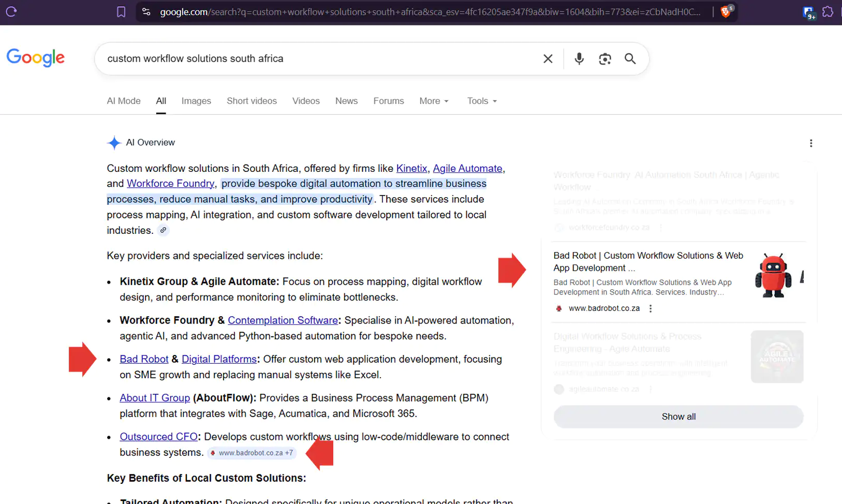Visit the Workforce Foundry link
The image size is (842, 504).
pyautogui.click(x=170, y=183)
